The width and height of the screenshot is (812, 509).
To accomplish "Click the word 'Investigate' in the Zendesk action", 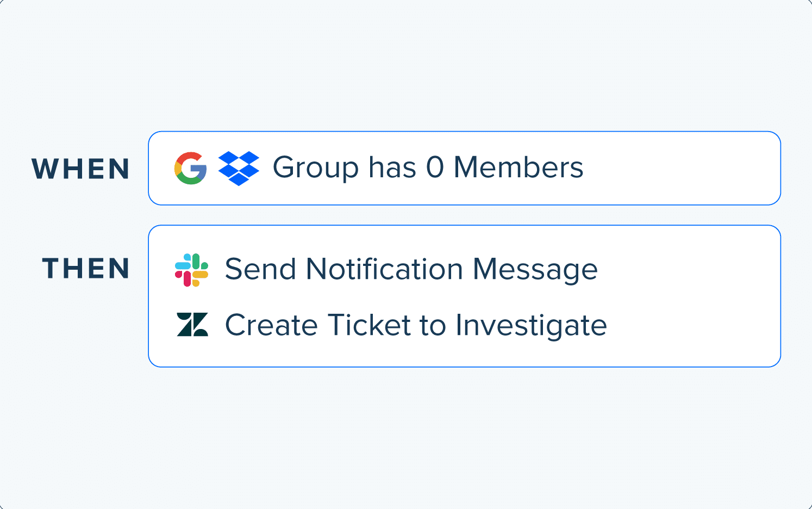I will point(531,326).
